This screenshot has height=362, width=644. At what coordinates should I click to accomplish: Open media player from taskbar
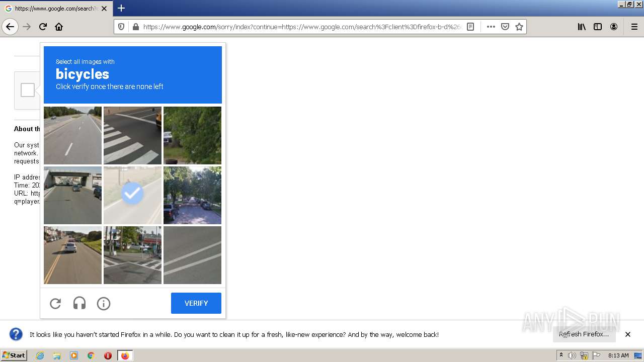click(x=74, y=355)
